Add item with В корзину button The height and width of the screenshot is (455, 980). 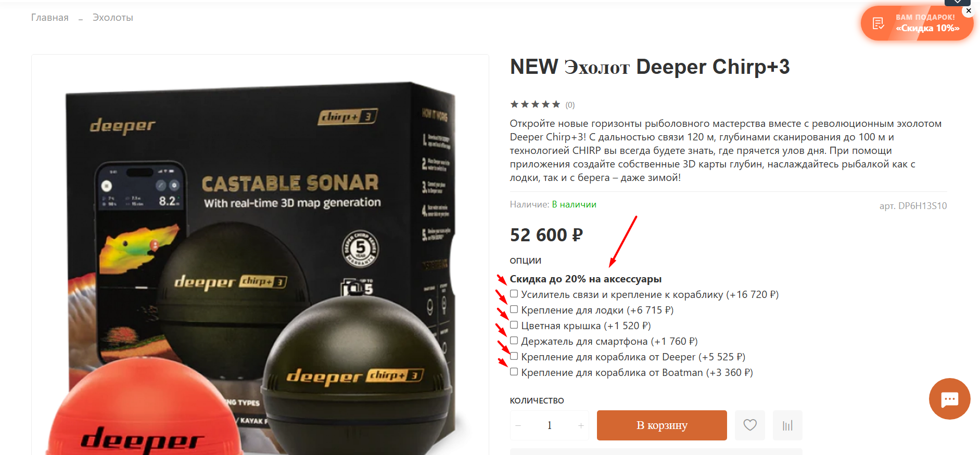coord(662,425)
